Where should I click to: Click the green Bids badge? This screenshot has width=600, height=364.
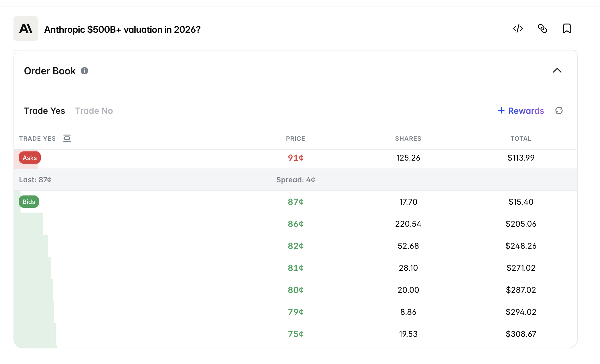coord(29,202)
